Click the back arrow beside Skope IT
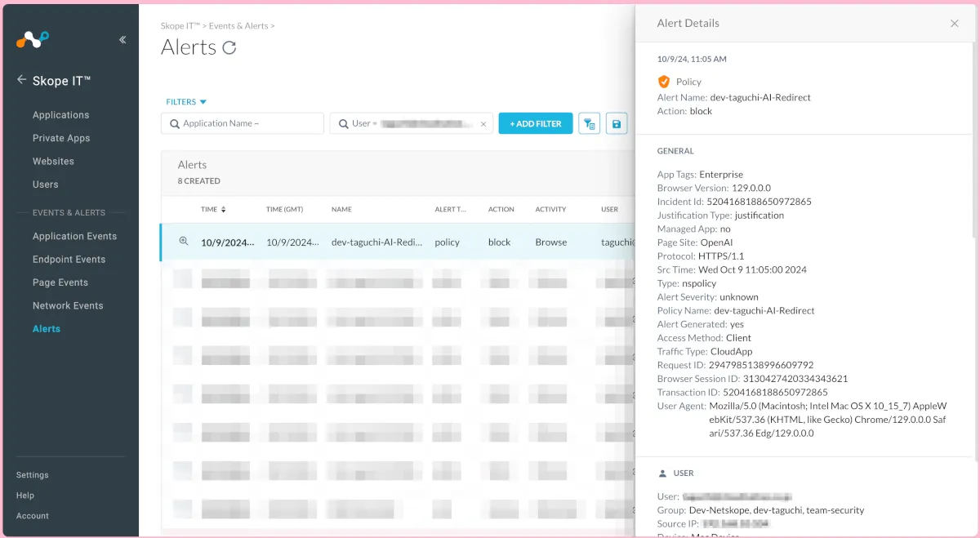The image size is (980, 538). 22,80
